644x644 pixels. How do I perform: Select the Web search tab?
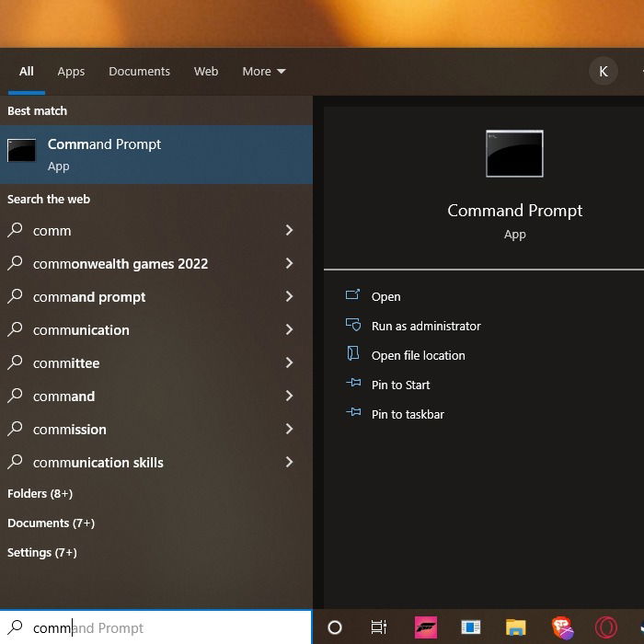click(206, 72)
